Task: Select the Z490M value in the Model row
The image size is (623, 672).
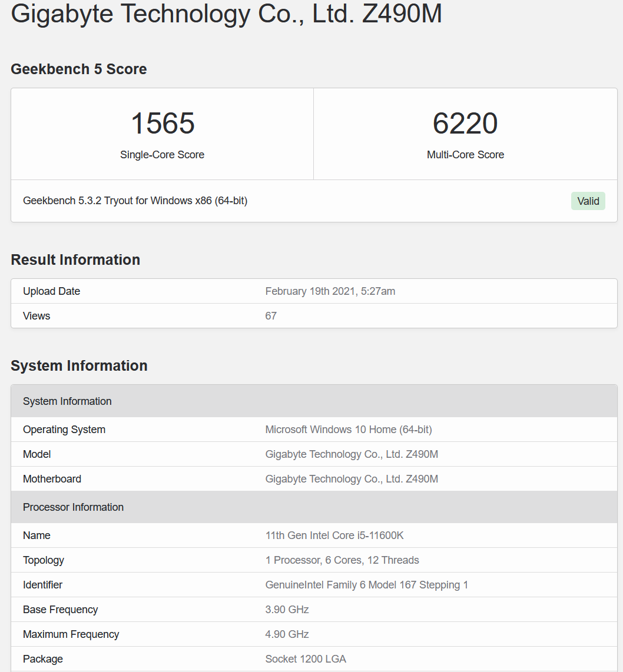Action: (x=352, y=454)
